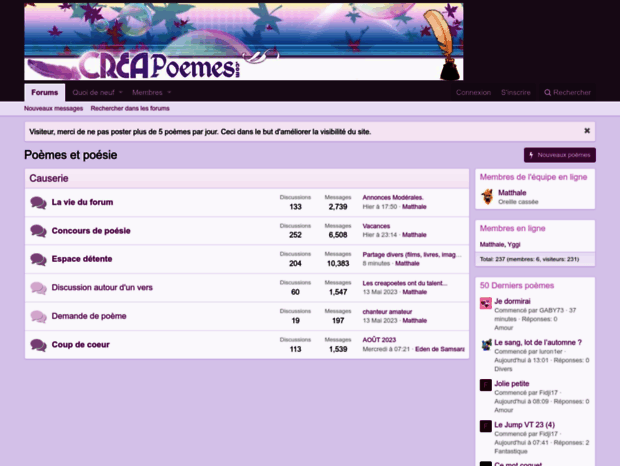Screen dimensions: 620x466
Task: Click Rechercher dans les forums link
Action: point(130,108)
